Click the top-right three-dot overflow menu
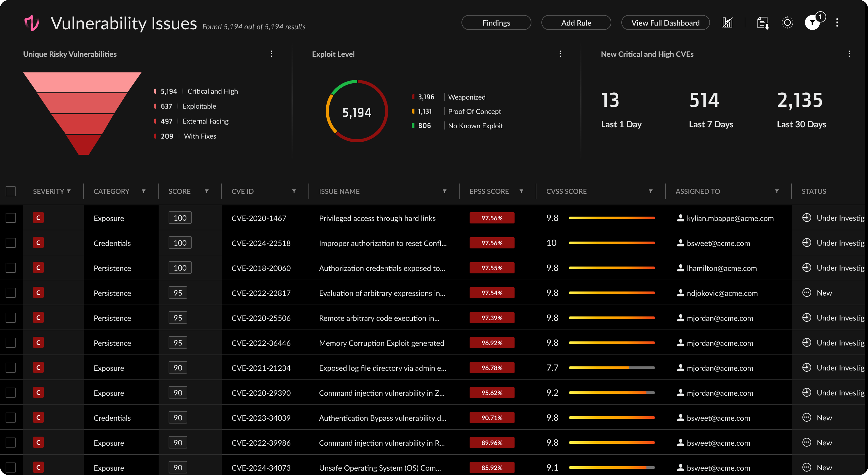This screenshot has width=868, height=475. [x=838, y=22]
